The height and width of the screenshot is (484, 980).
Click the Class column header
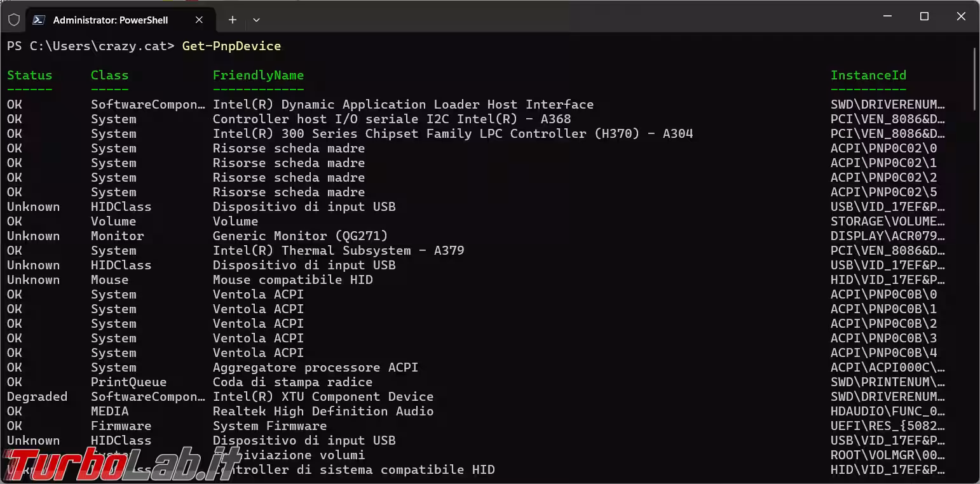tap(109, 75)
